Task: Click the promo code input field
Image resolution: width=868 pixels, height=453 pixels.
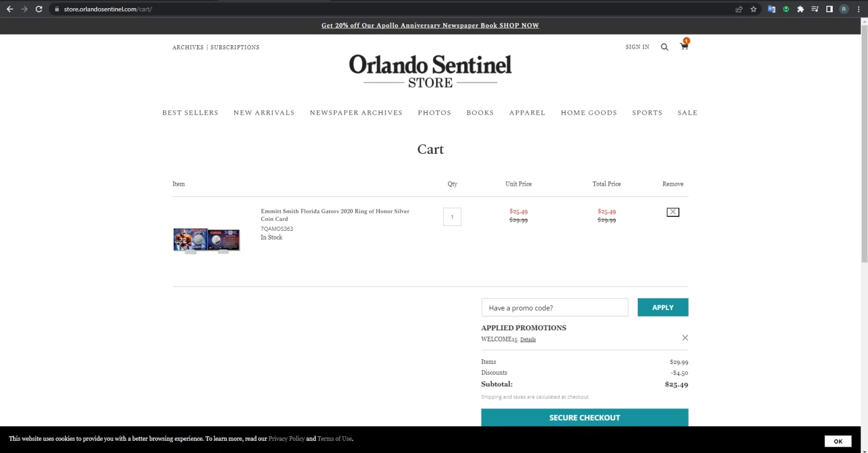Action: pos(554,308)
